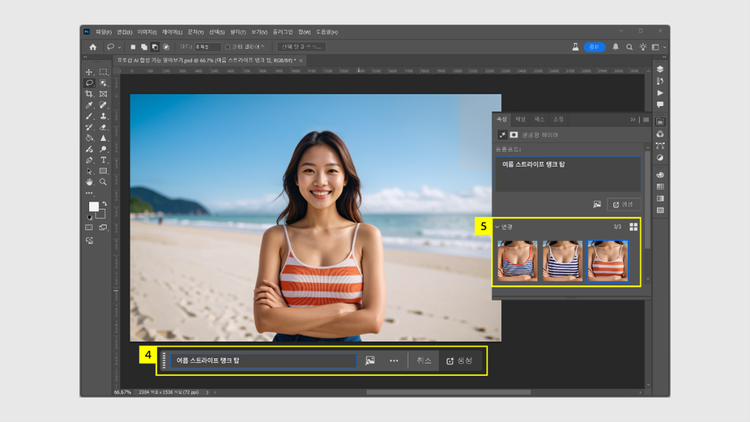
Task: Open the Lasso tool preset dropdown arrow
Action: tap(120, 47)
